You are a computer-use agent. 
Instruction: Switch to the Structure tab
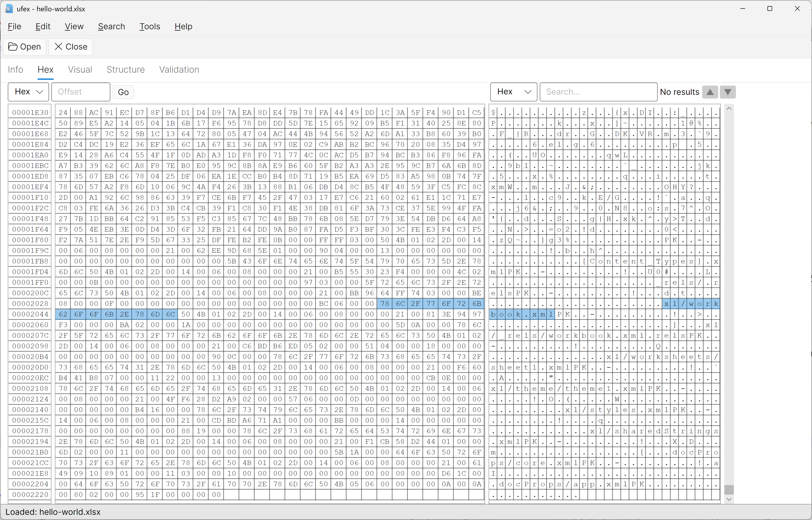(126, 70)
